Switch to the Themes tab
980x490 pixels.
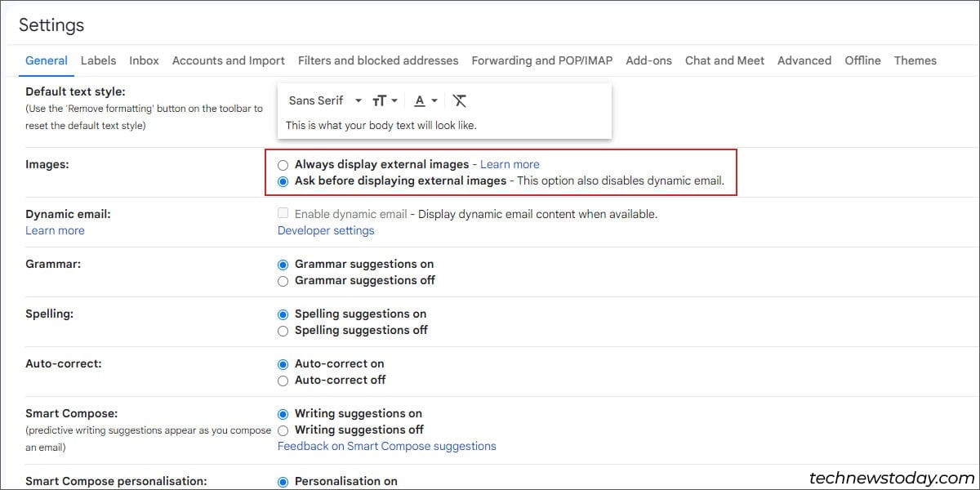click(915, 60)
